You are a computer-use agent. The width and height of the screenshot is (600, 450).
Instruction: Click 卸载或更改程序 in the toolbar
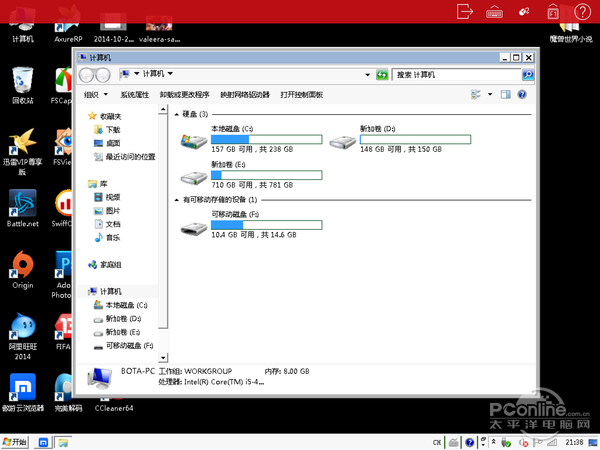(185, 95)
